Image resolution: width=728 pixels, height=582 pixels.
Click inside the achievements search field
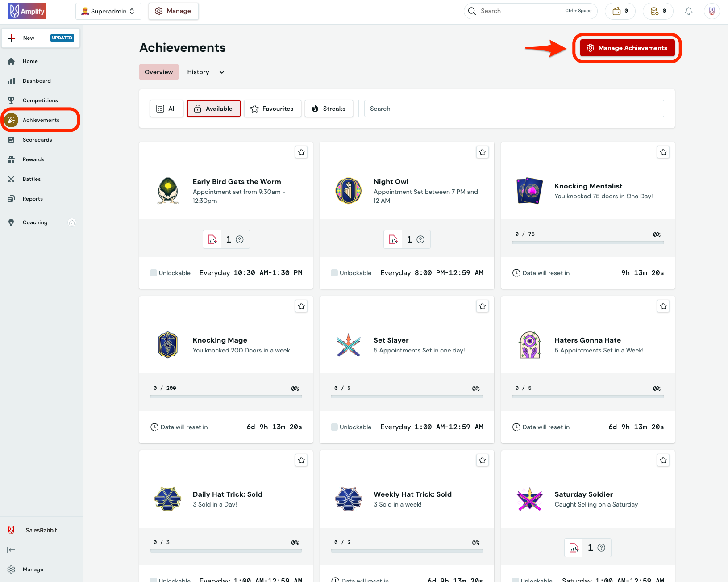(x=513, y=109)
